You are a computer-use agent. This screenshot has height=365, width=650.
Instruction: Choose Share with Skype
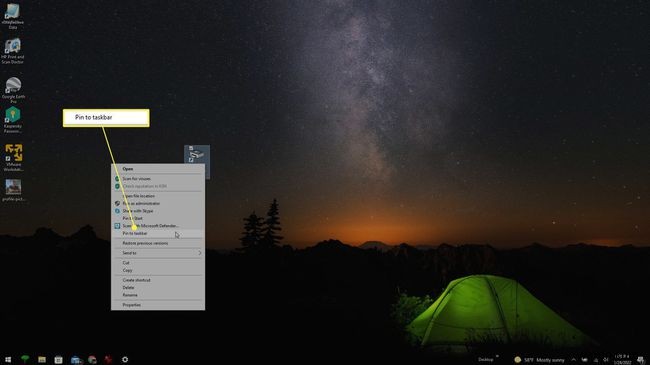coord(158,211)
